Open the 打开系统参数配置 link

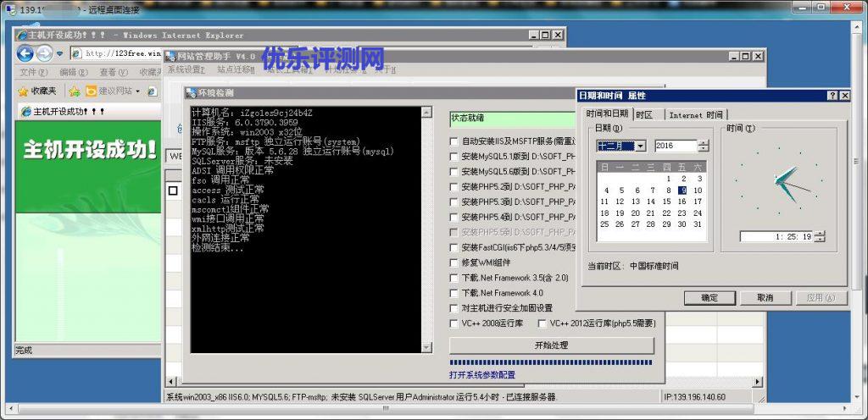coord(482,374)
